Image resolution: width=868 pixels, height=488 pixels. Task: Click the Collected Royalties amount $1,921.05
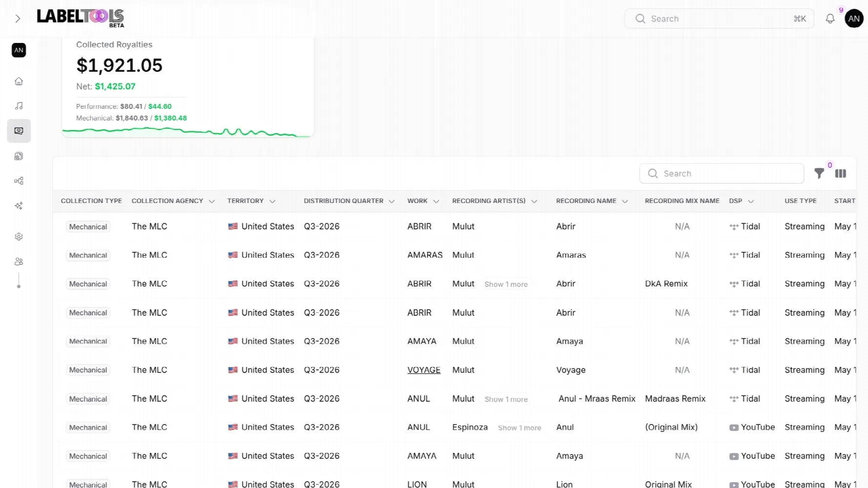pos(120,65)
